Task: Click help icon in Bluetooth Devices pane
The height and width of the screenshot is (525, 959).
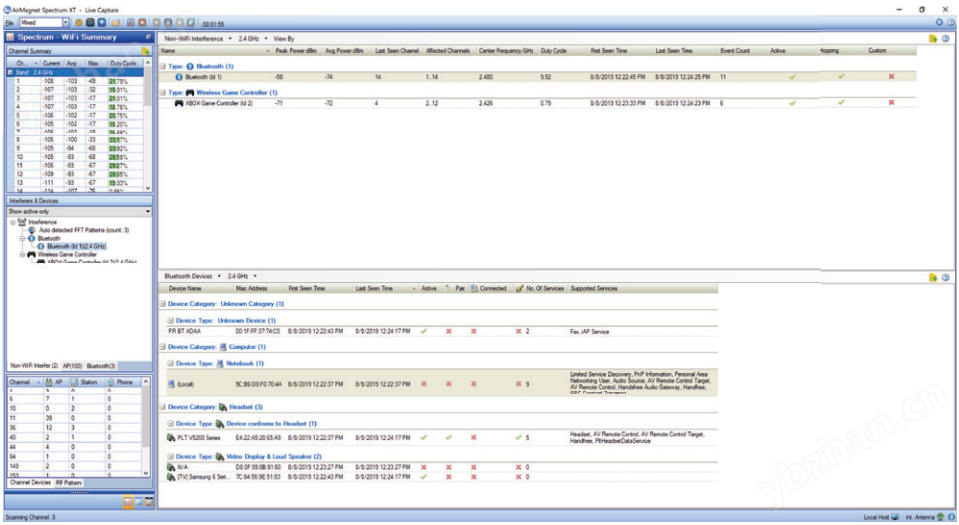Action: tap(945, 276)
